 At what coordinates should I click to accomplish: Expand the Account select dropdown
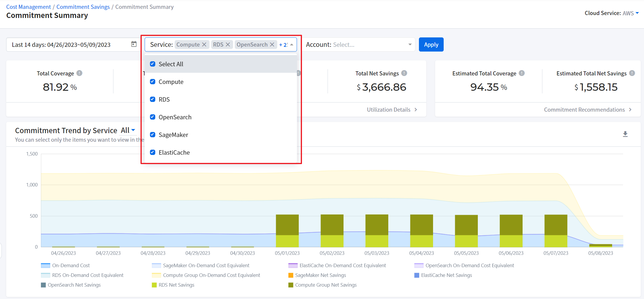[409, 44]
